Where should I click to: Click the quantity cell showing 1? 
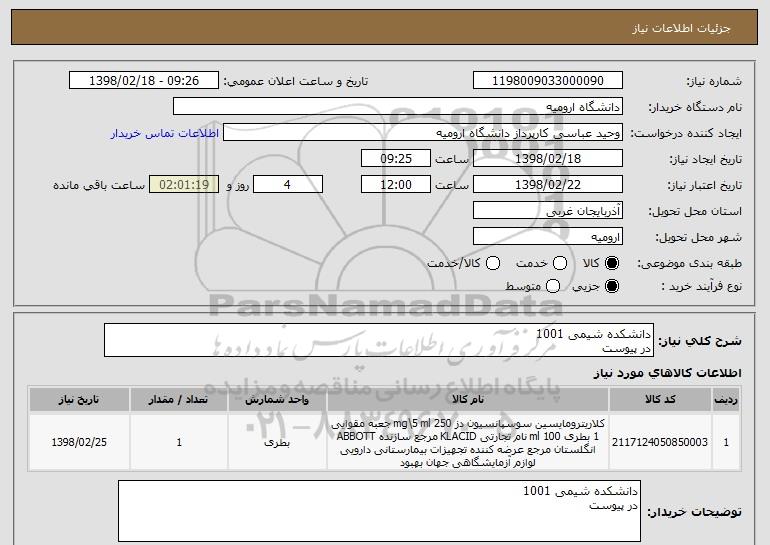pos(179,442)
